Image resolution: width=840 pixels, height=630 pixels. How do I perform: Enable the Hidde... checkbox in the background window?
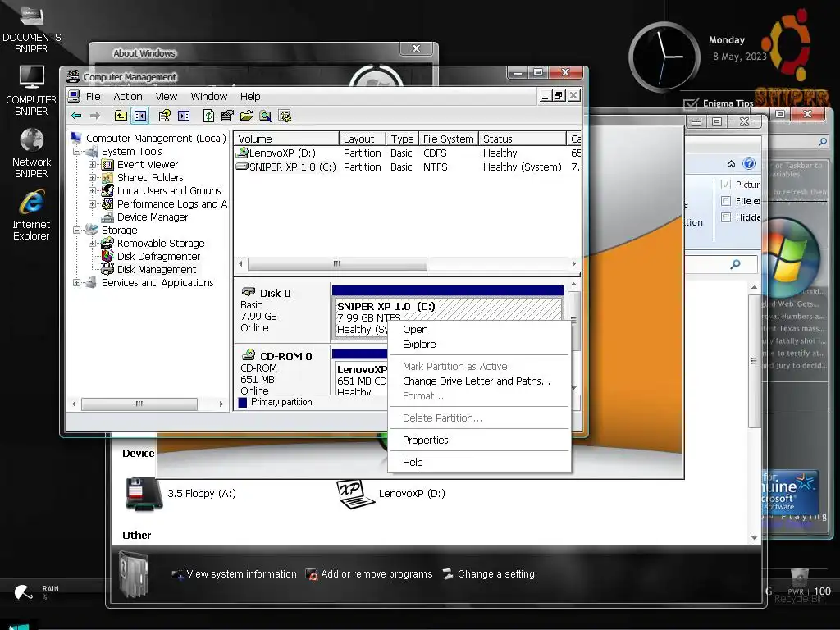coord(726,217)
